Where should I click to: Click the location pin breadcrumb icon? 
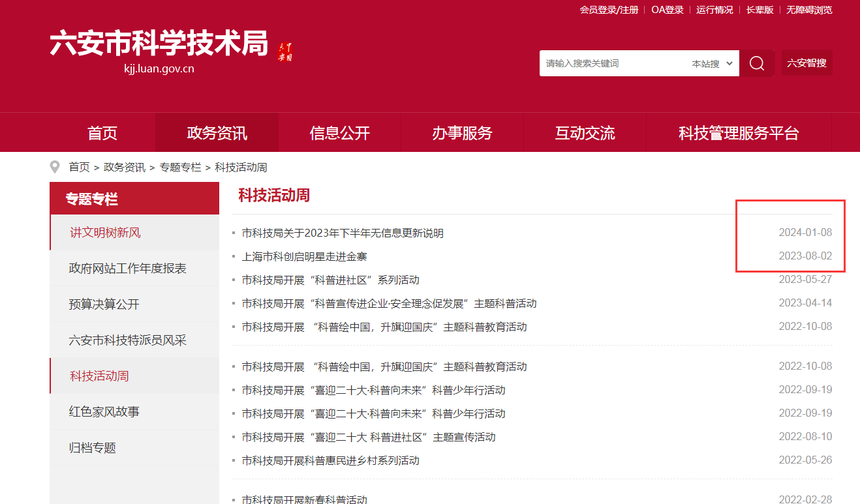55,168
